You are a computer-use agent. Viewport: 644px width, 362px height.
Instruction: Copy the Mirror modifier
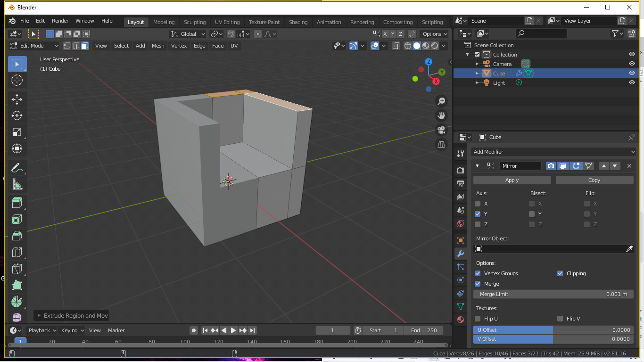pyautogui.click(x=594, y=180)
